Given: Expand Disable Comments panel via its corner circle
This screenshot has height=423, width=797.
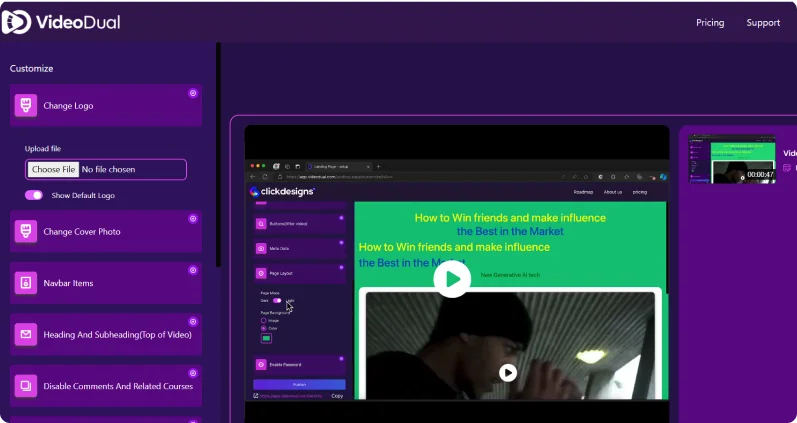Looking at the screenshot, I should click(193, 374).
